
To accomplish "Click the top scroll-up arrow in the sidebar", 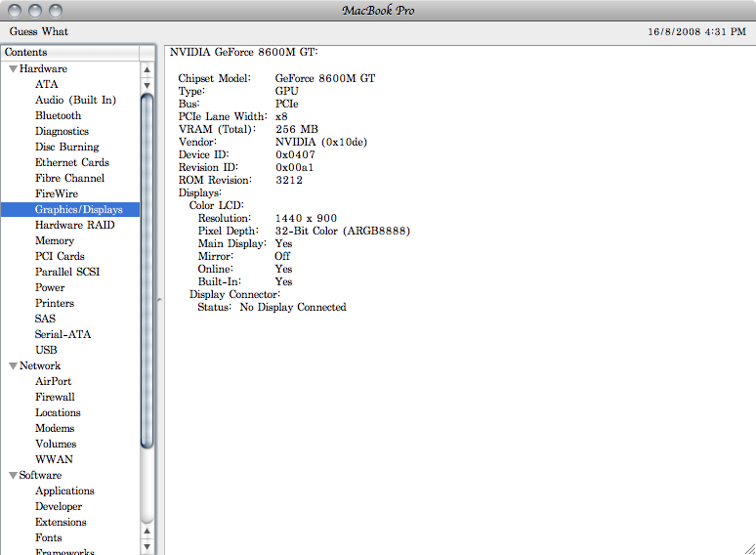I will point(147,70).
